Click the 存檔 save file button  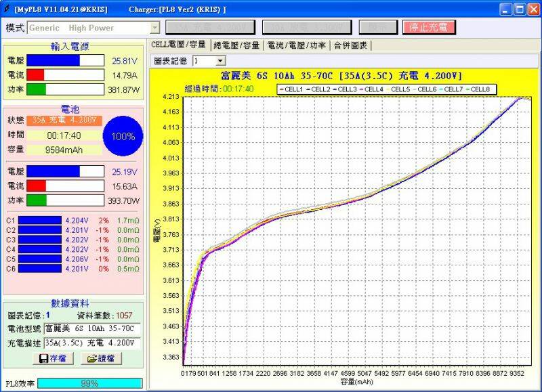[x=54, y=358]
